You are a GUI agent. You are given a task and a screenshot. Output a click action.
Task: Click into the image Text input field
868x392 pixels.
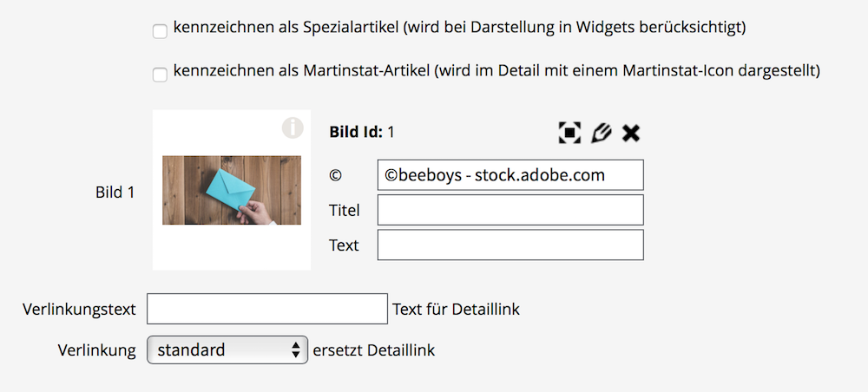[510, 245]
